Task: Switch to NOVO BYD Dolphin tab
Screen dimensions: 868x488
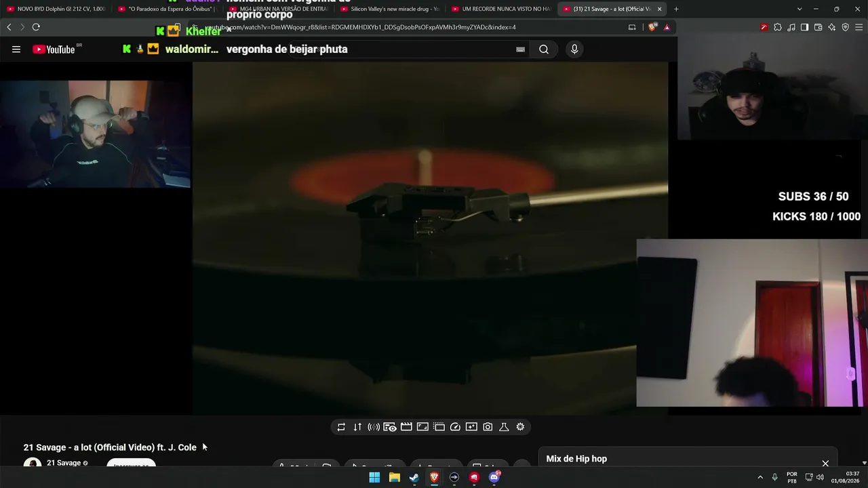Action: click(56, 9)
